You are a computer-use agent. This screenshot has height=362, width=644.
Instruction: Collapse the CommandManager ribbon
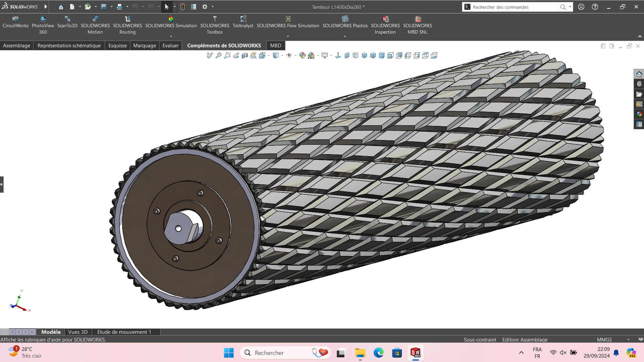(640, 36)
